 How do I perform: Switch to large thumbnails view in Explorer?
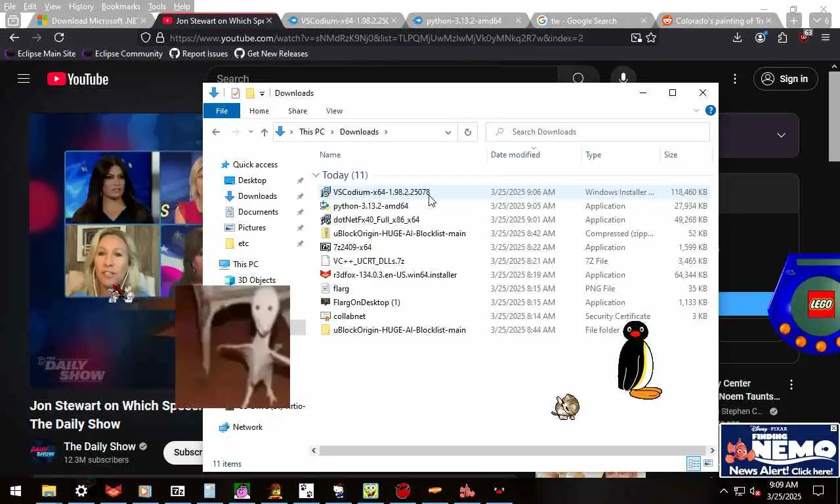(708, 464)
